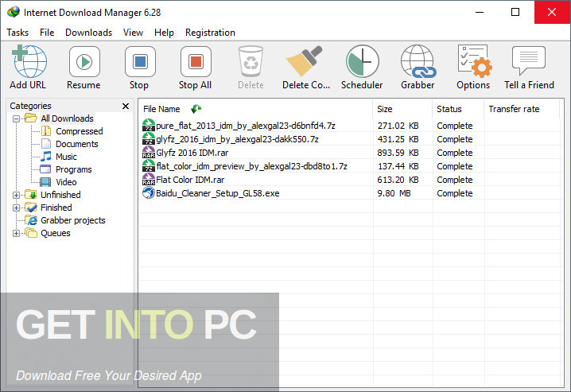
Task: Open the Tasks menu
Action: pyautogui.click(x=17, y=33)
